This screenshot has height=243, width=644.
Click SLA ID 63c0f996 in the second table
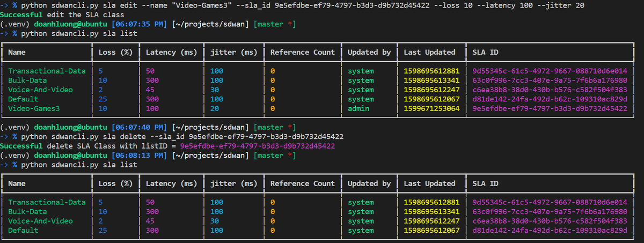click(x=550, y=212)
